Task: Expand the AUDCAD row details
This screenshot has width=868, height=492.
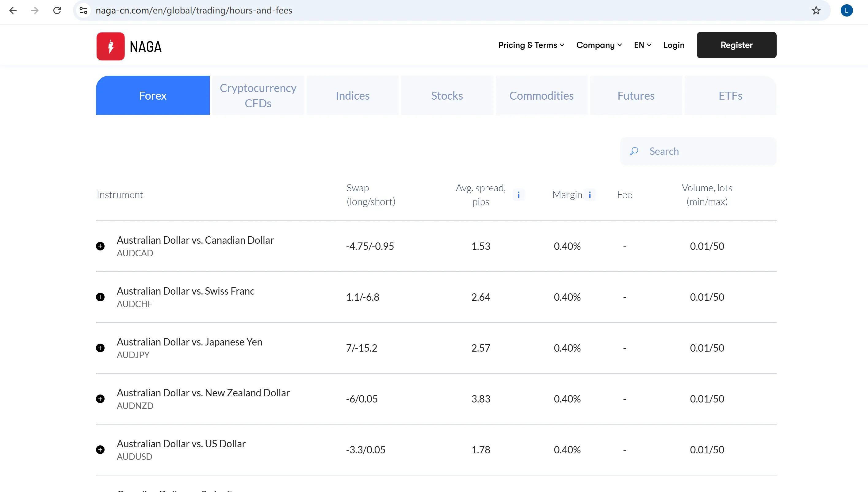Action: (x=100, y=246)
